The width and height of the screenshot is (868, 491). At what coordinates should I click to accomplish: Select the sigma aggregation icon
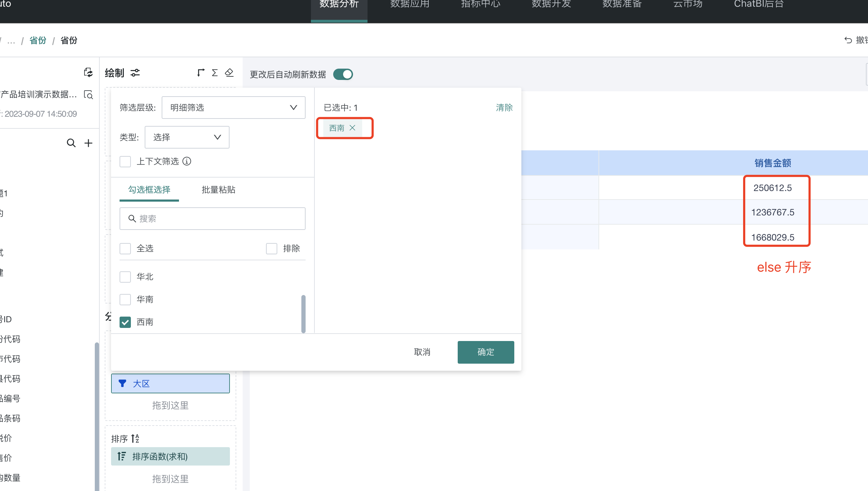click(215, 73)
